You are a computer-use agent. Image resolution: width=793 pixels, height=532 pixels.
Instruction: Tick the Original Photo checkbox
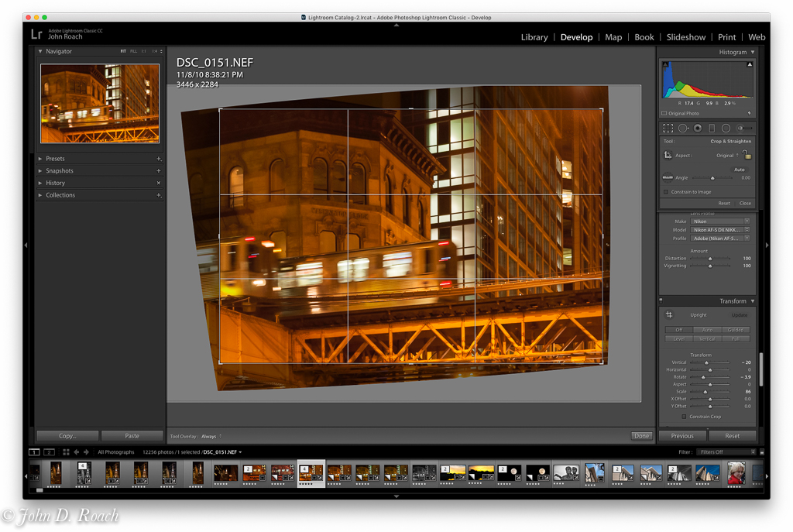pyautogui.click(x=664, y=113)
